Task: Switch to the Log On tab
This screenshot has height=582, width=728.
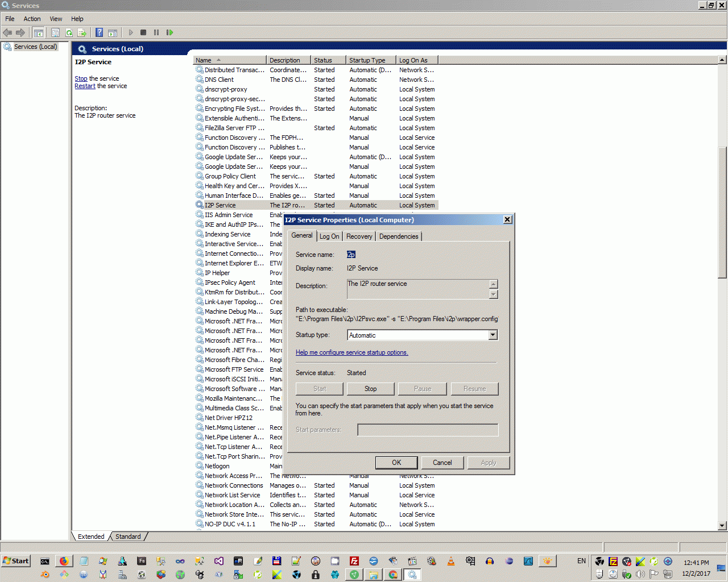Action: [x=329, y=236]
